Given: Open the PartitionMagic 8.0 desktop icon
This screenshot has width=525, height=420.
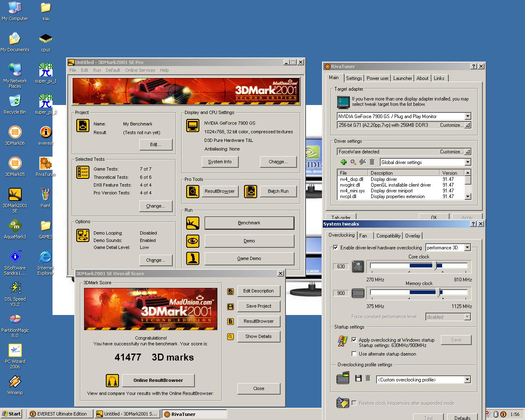Looking at the screenshot, I should pos(15,325).
